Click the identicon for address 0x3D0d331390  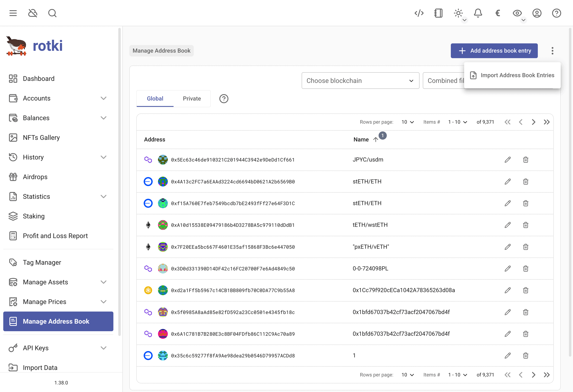point(163,269)
